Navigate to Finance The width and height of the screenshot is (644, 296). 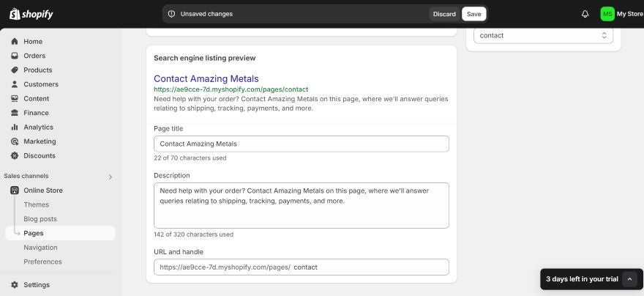36,113
